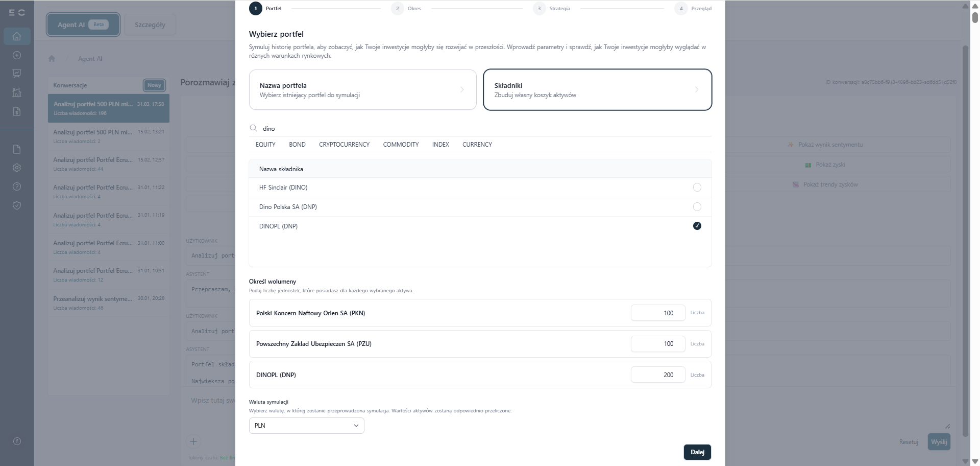
Task: Open the conversation dated 31.01, 10:51
Action: tap(109, 275)
